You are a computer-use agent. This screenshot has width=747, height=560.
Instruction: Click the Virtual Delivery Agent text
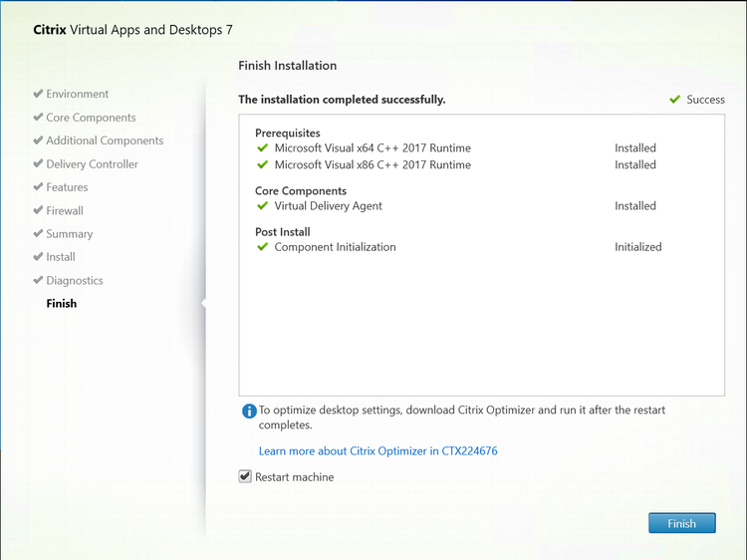click(x=329, y=206)
